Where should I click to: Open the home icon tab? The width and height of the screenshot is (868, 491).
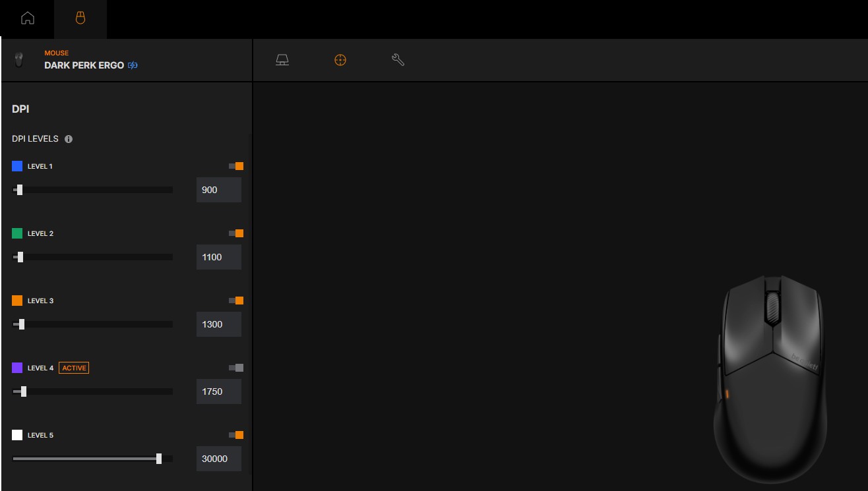click(28, 18)
